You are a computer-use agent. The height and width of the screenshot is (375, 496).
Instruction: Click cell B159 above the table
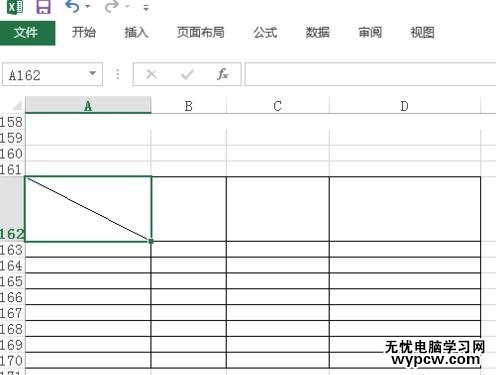pos(189,138)
